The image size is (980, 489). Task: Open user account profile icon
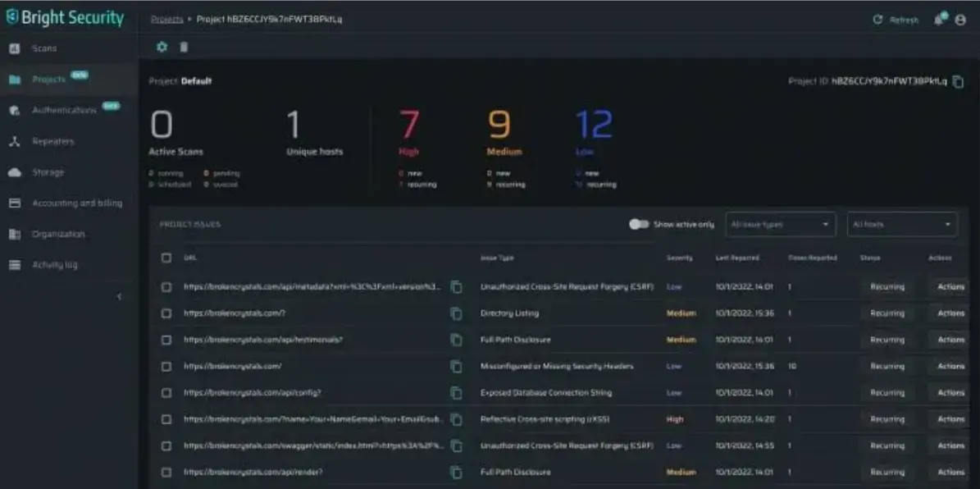[x=960, y=20]
